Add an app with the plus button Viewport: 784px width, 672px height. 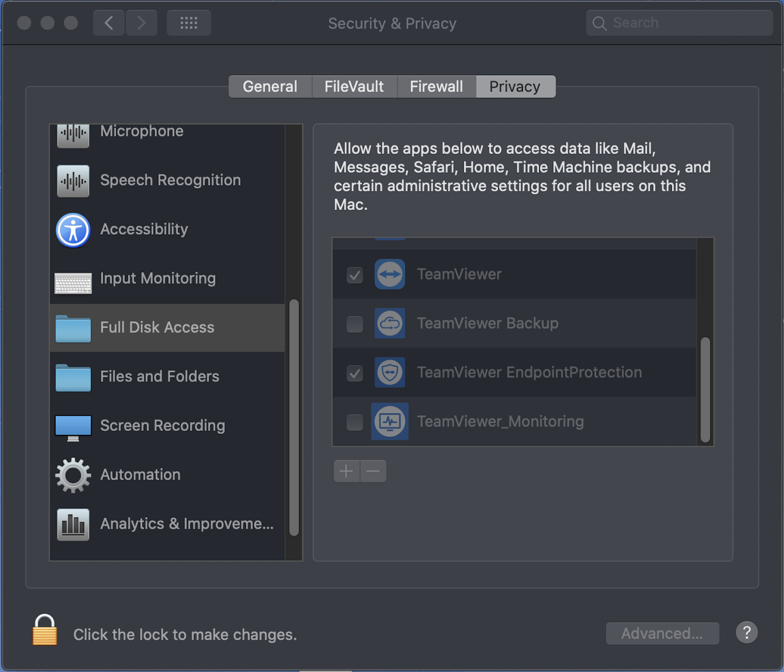(x=346, y=471)
